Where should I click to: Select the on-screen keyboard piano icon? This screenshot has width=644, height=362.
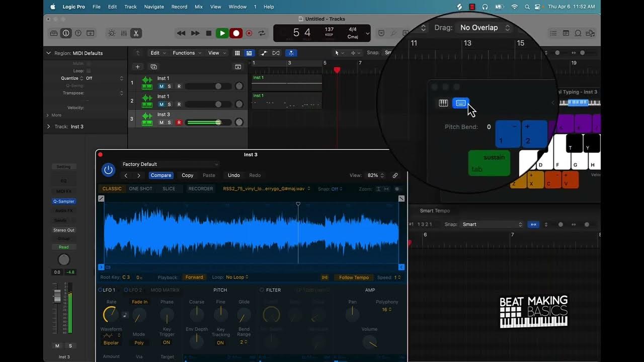tap(443, 103)
